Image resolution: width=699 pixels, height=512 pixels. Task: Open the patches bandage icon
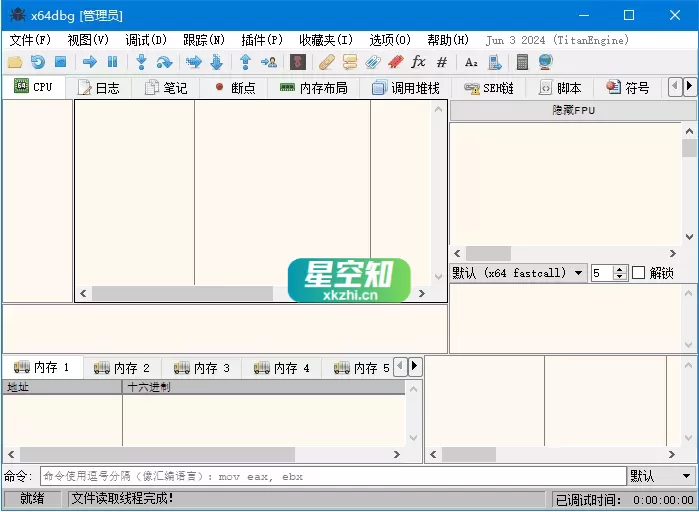coord(327,62)
